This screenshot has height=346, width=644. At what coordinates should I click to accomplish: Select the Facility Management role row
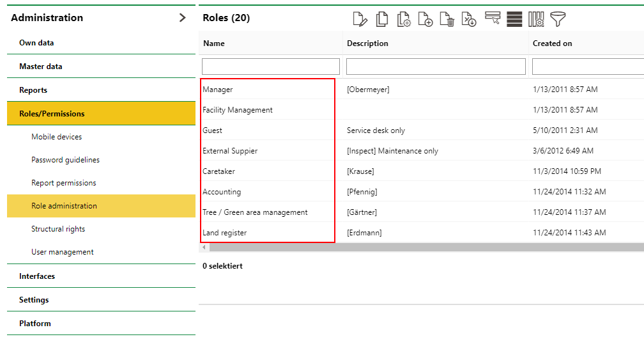coord(238,110)
